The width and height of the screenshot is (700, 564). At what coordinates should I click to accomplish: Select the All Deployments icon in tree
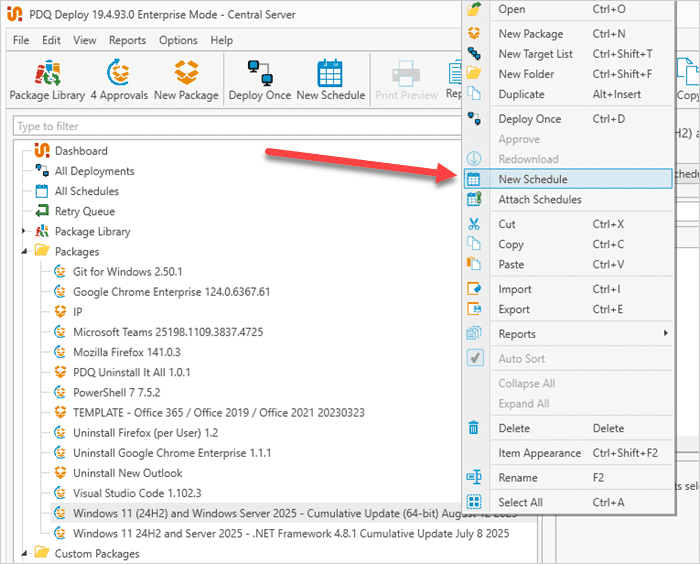42,171
